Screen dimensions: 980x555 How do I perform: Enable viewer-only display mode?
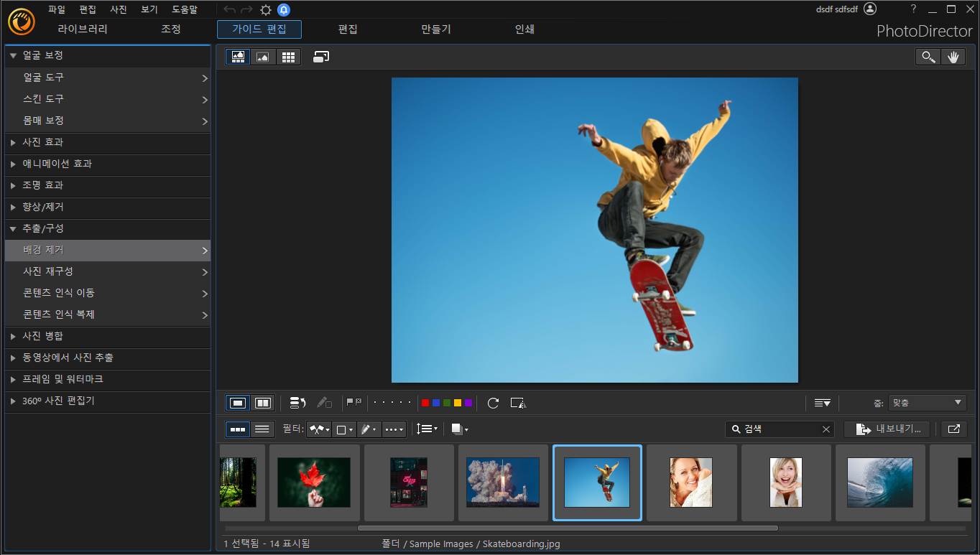click(262, 57)
